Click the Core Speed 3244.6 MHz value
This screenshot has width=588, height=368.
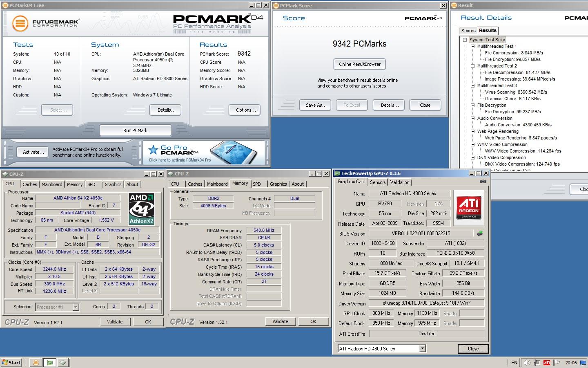point(54,269)
